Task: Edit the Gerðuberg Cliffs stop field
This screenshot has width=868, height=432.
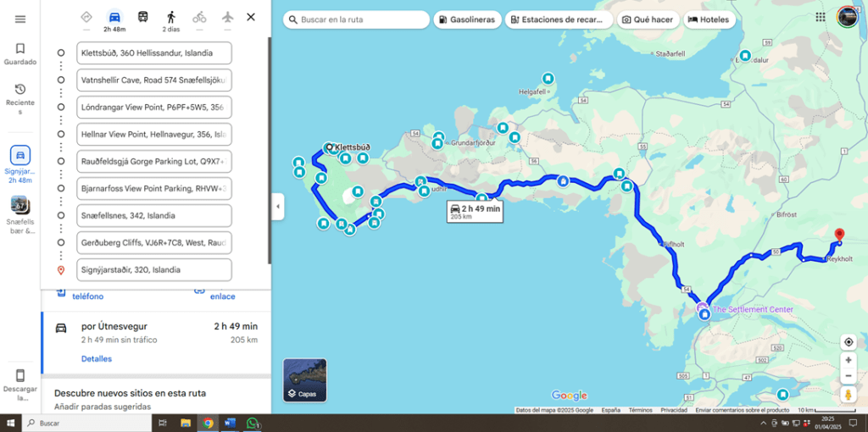Action: (x=153, y=243)
